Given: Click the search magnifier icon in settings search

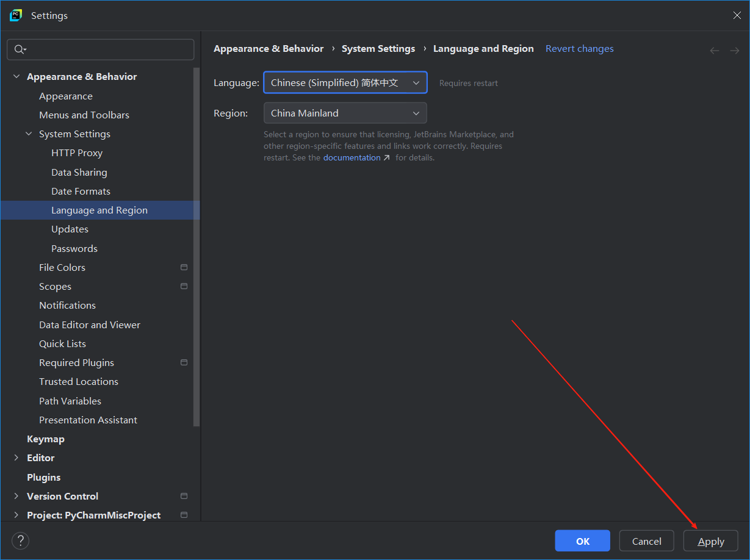Looking at the screenshot, I should tap(20, 49).
